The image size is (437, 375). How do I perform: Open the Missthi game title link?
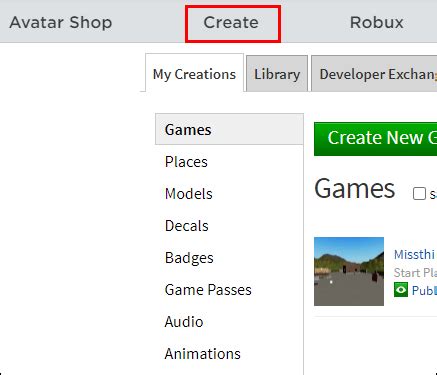[415, 255]
